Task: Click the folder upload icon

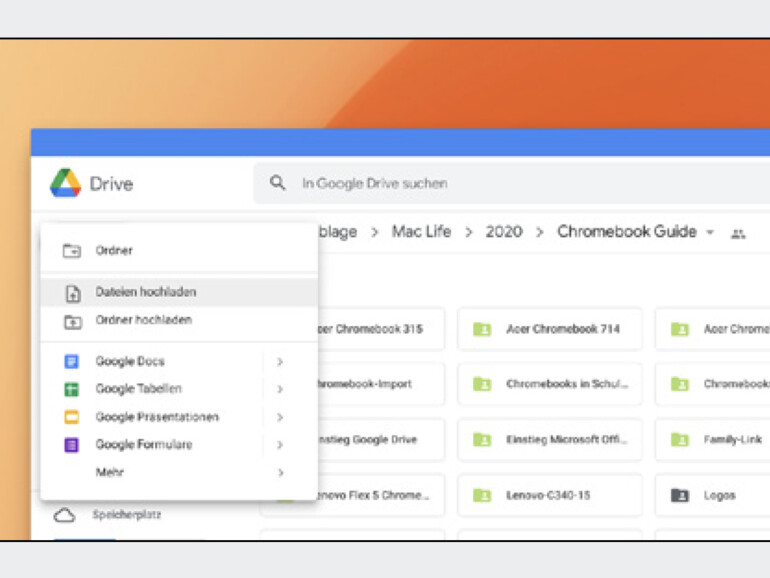Action: 73,322
